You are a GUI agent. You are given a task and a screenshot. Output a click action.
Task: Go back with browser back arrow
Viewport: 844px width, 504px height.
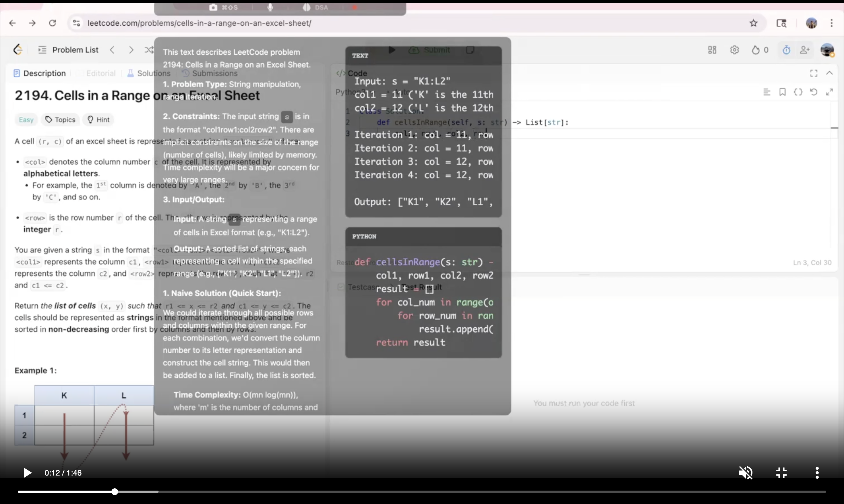[x=13, y=23]
